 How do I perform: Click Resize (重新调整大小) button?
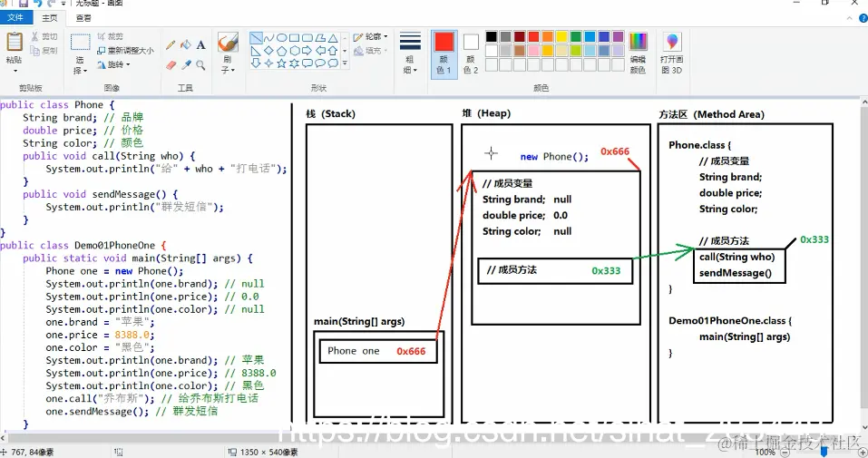click(x=126, y=51)
